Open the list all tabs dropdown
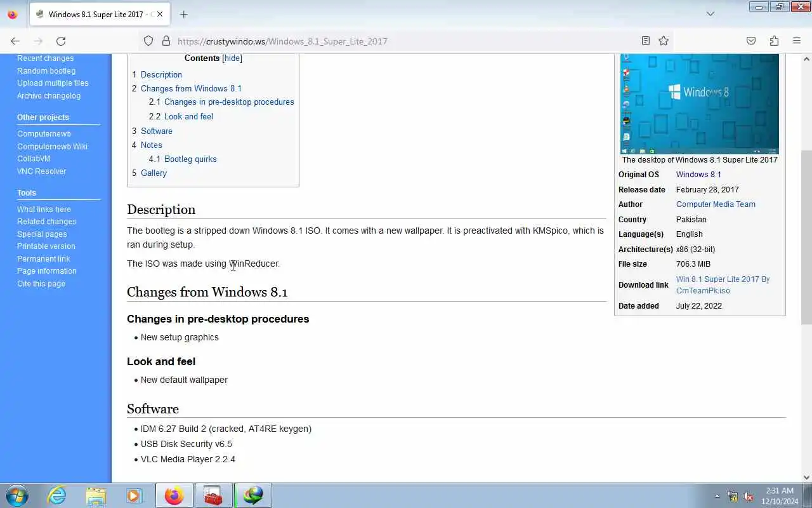This screenshot has width=812, height=508. [710, 14]
